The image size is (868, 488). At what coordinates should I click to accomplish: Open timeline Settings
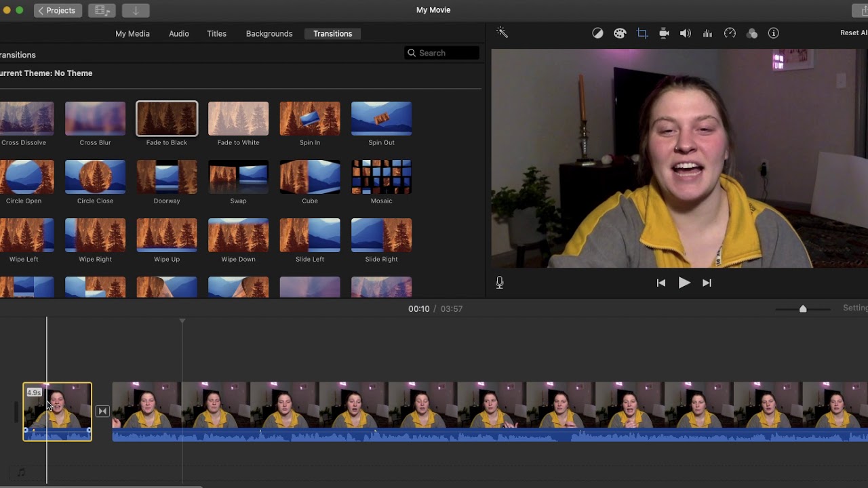tap(855, 308)
